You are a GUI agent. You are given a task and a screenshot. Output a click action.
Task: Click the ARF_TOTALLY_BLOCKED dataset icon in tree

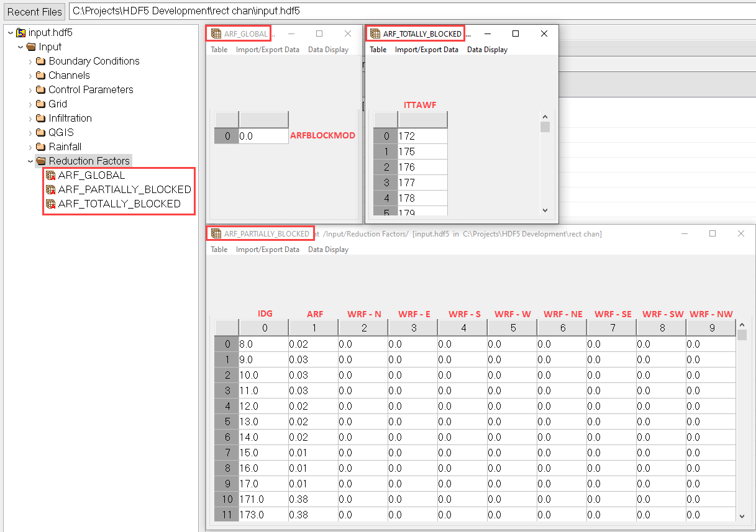coord(51,204)
